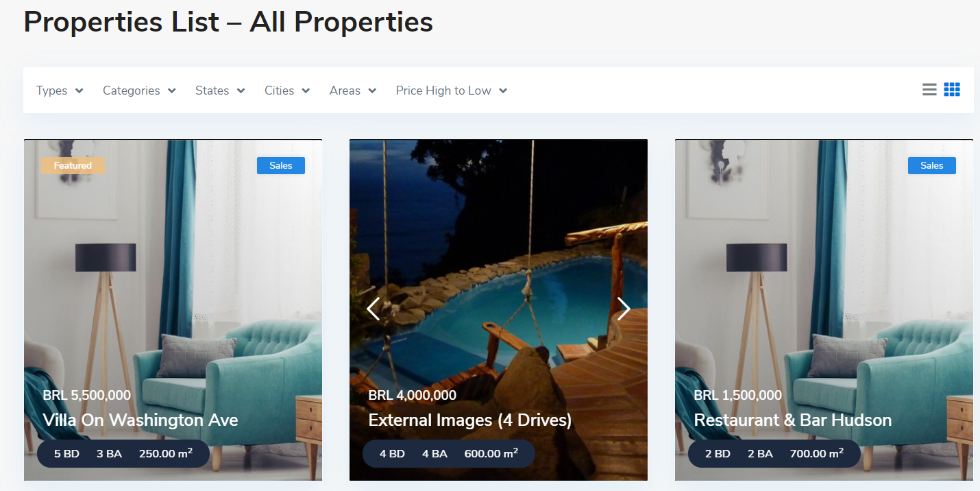Switch to list view layout
Viewport: 980px width, 491px height.
929,90
